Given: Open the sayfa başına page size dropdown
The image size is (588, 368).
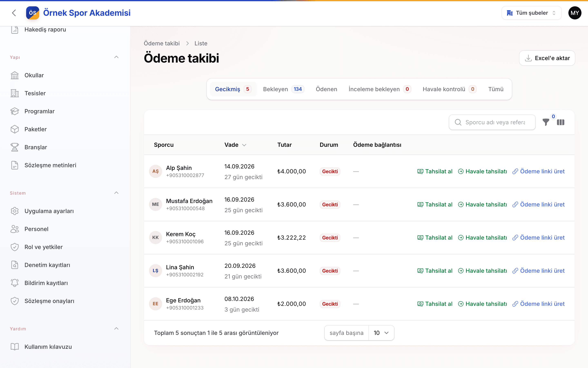Looking at the screenshot, I should point(381,333).
